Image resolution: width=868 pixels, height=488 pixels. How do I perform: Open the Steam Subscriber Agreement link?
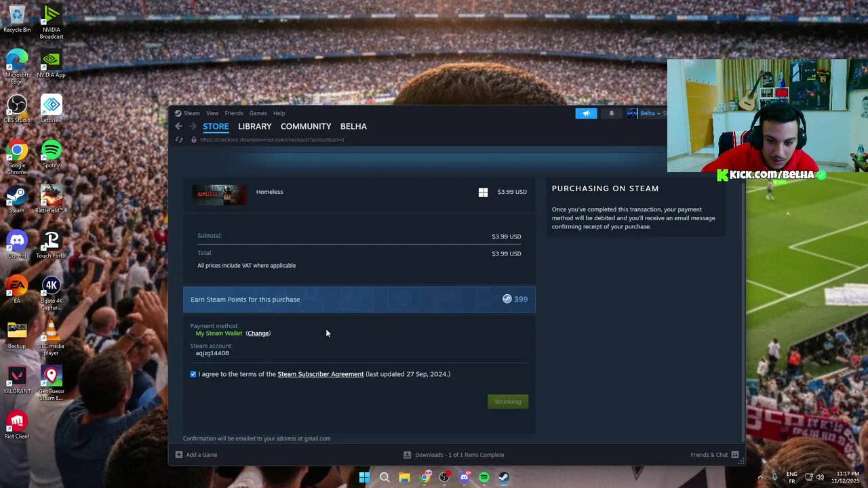coord(321,374)
